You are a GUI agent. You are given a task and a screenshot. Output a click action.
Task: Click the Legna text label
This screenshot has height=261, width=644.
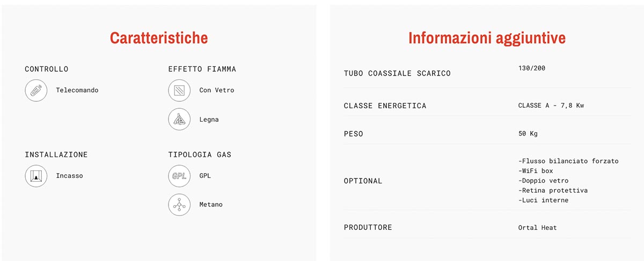(x=209, y=120)
